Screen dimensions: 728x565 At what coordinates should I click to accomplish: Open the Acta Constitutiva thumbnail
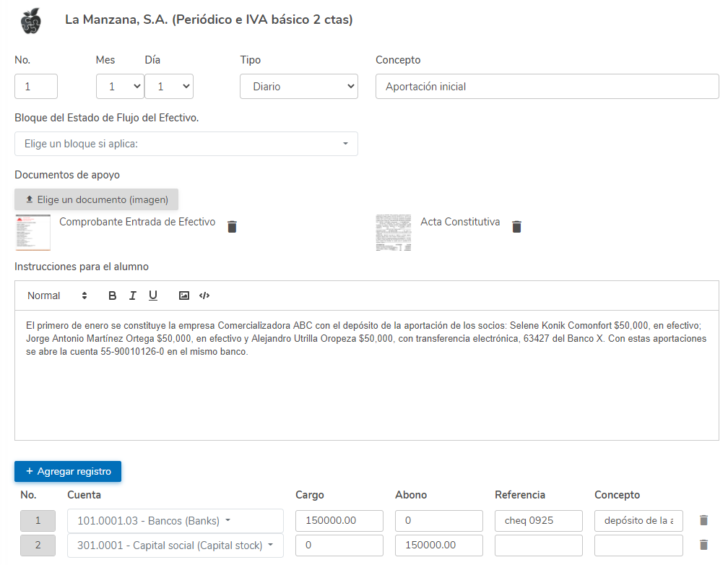[394, 233]
